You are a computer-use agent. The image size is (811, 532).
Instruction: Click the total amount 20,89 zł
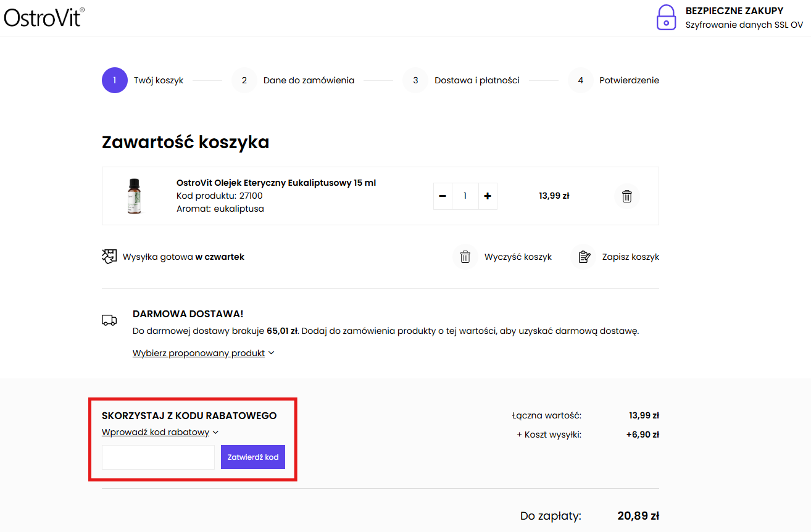pos(638,516)
